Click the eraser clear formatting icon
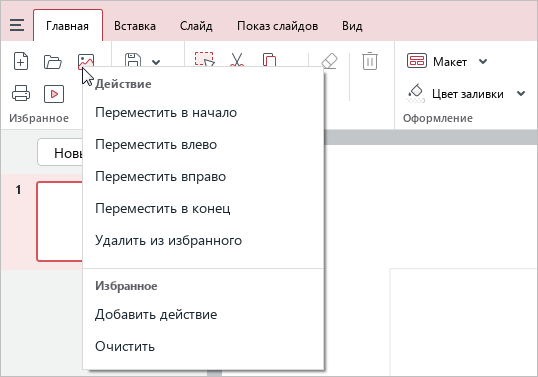This screenshot has width=538, height=377. point(329,61)
